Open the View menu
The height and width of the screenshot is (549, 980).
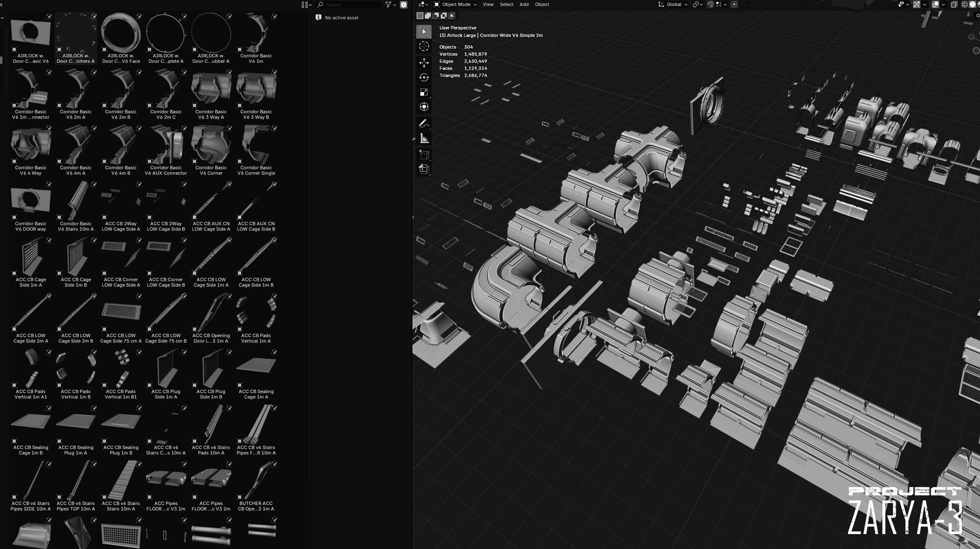488,5
